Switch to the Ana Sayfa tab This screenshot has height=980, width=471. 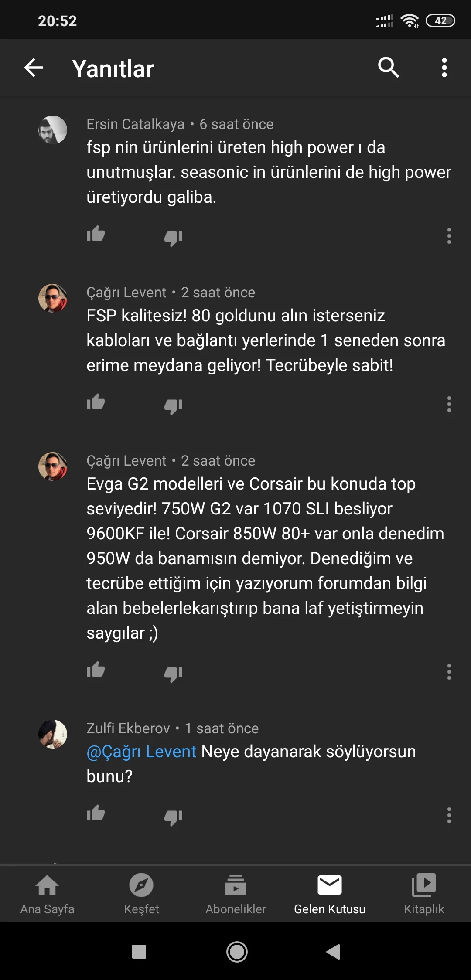47,894
